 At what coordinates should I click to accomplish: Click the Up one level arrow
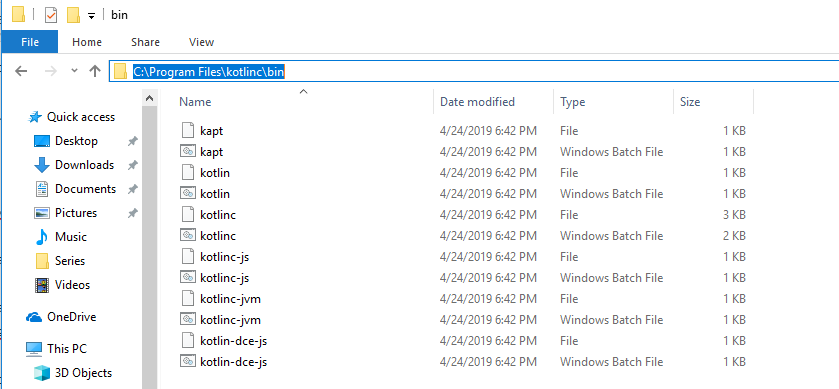pyautogui.click(x=95, y=71)
